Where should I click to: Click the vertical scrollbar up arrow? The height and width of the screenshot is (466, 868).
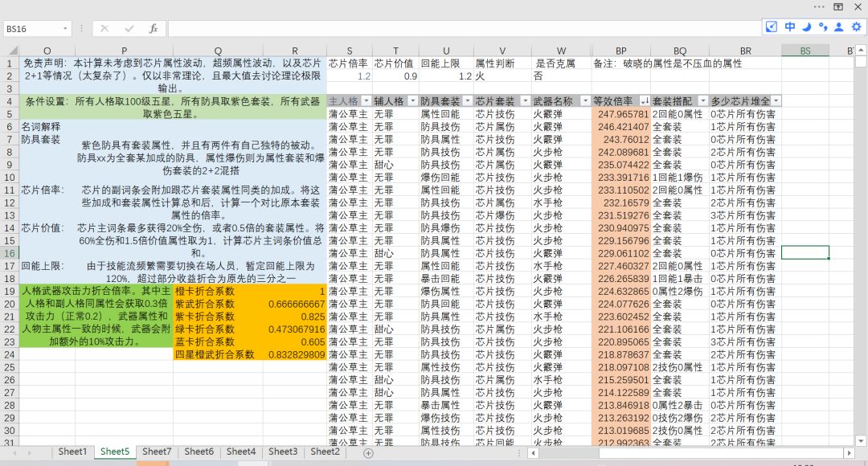[x=862, y=51]
